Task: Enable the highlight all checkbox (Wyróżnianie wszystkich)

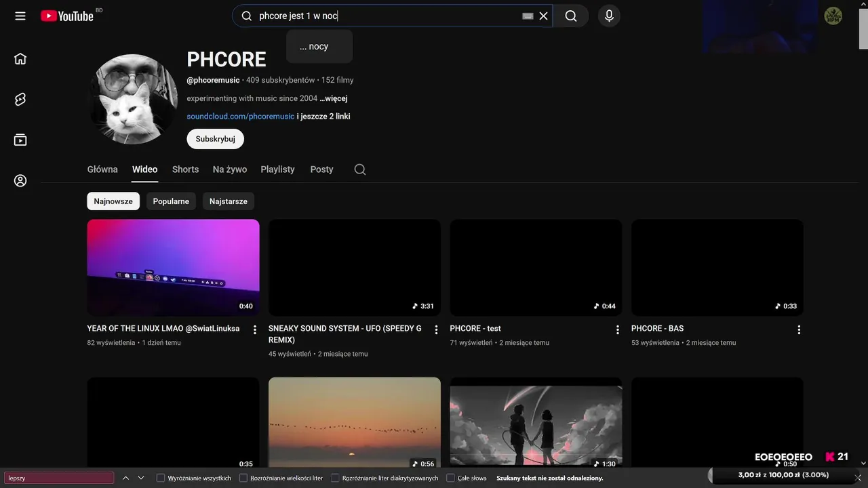Action: (x=161, y=478)
